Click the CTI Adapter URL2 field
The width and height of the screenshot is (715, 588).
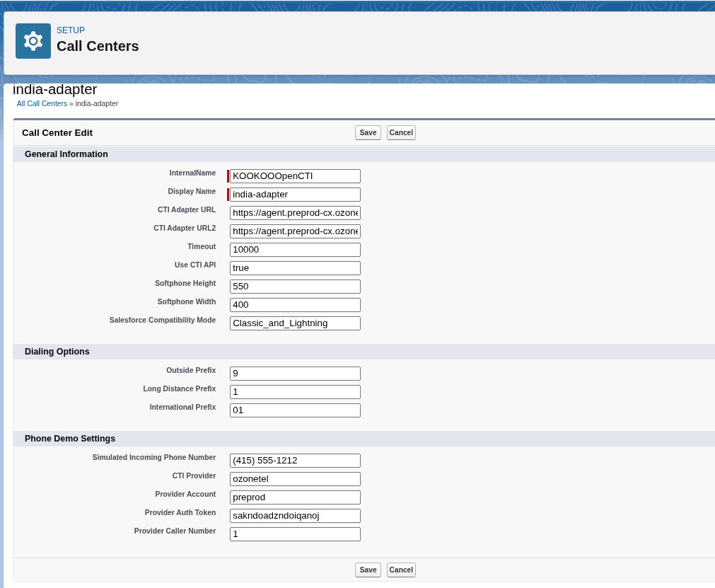[x=295, y=231]
